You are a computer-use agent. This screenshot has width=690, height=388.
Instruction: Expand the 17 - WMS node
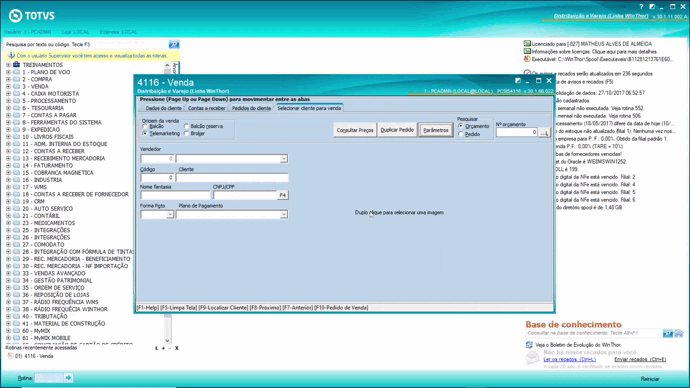click(x=8, y=187)
